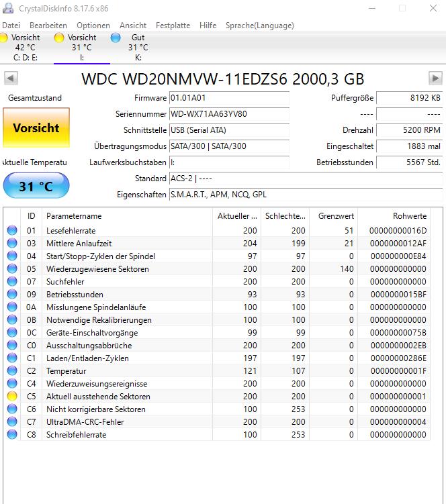
Task: Click the yellow Vorsicht health status button
Action: click(36, 128)
